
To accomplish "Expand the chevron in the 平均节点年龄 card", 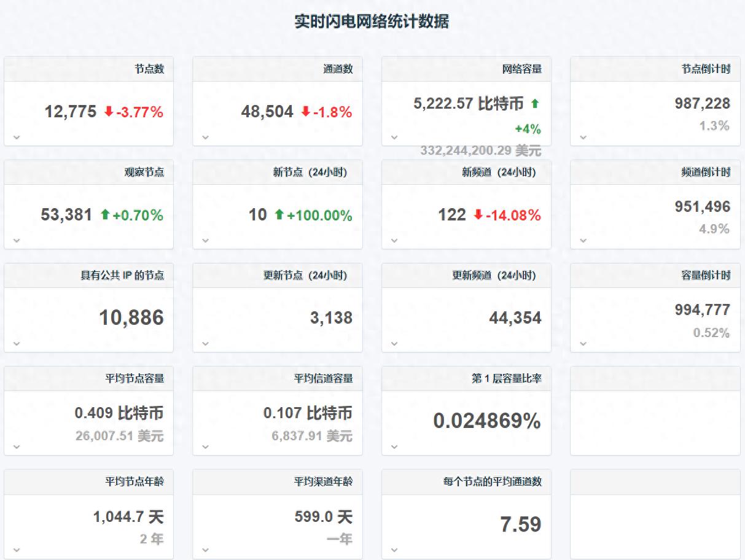I will (x=17, y=550).
